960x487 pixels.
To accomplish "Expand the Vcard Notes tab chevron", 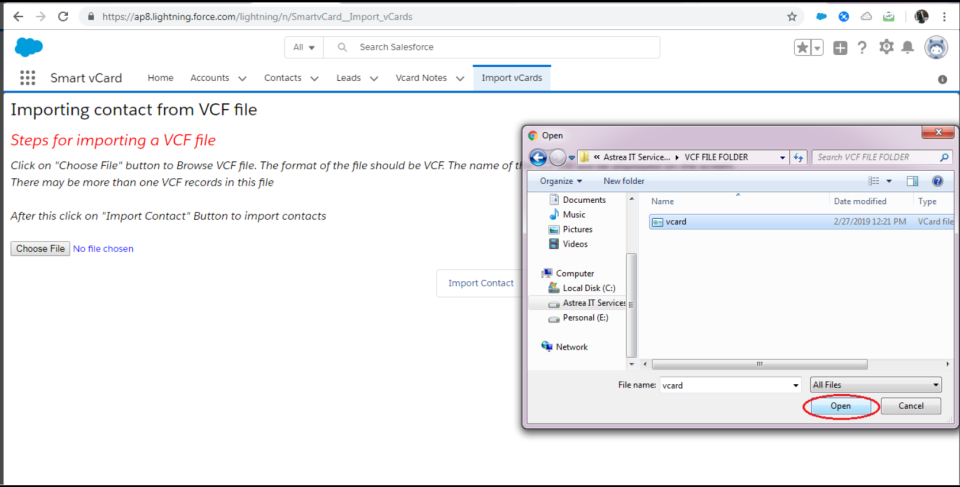I will click(460, 78).
